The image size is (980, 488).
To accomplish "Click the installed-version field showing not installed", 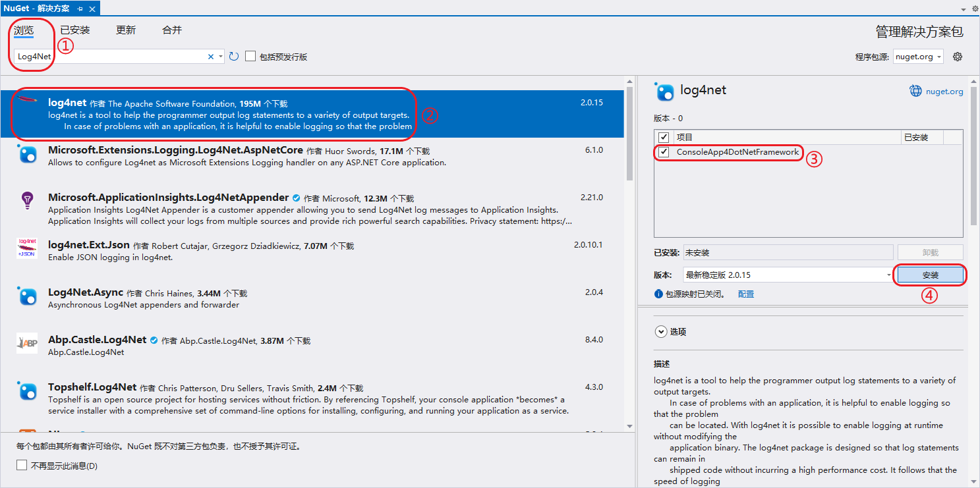I will click(x=788, y=252).
